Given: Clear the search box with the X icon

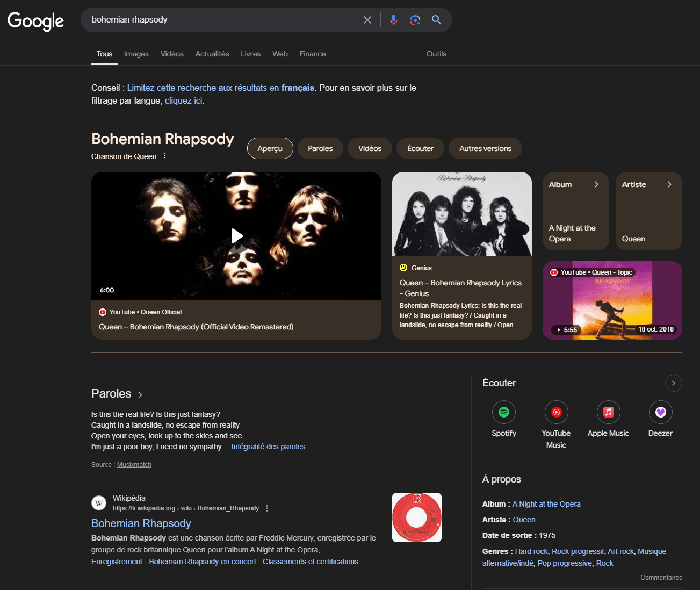Looking at the screenshot, I should pos(367,20).
